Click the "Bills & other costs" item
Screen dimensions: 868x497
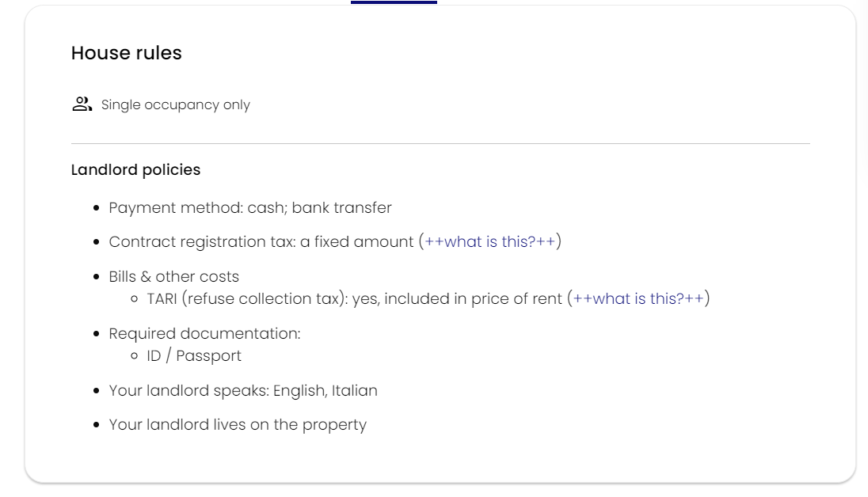pyautogui.click(x=174, y=277)
